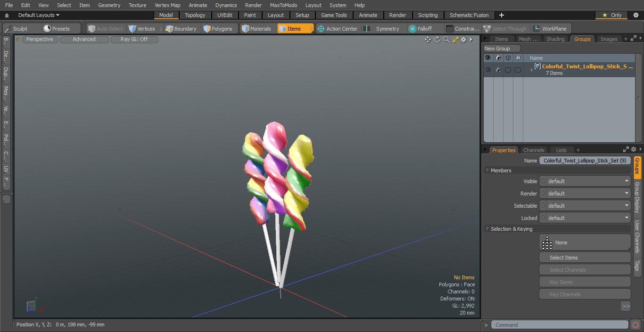Switch to Boundary selection mode
Screen dimensions: 644x332
tap(182, 29)
